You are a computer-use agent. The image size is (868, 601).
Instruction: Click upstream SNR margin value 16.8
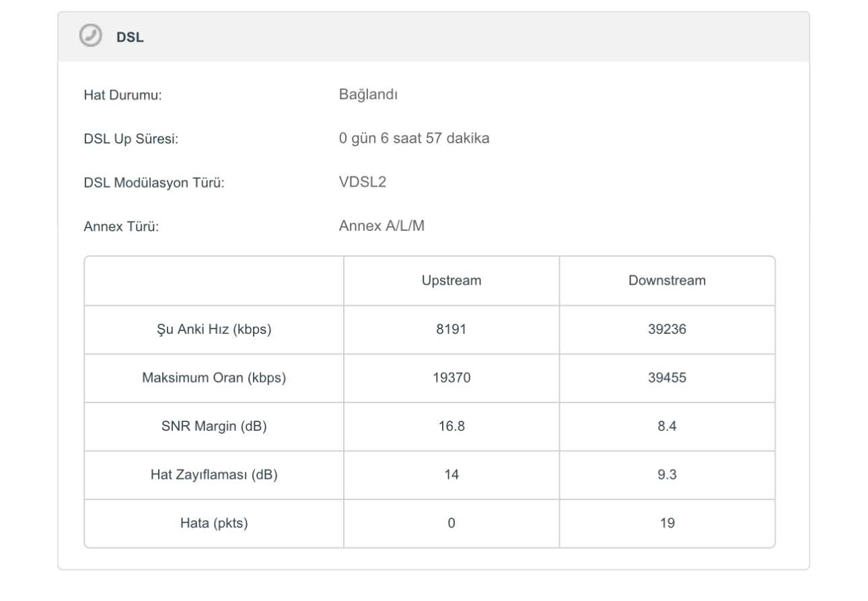[451, 427]
